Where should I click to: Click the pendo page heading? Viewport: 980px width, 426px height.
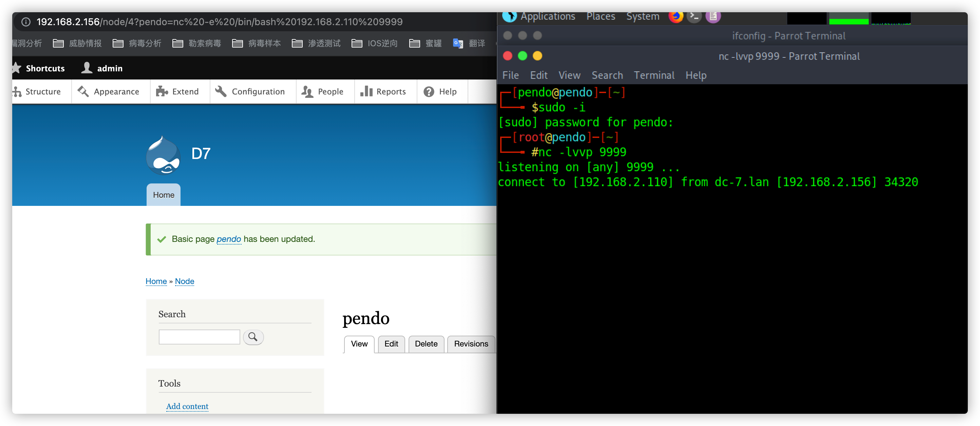pos(366,318)
